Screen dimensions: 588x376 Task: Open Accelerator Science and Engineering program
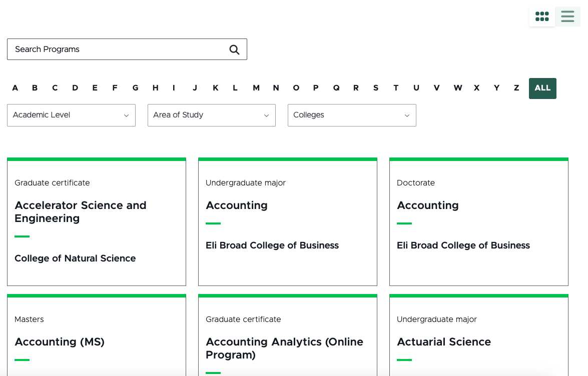[80, 212]
